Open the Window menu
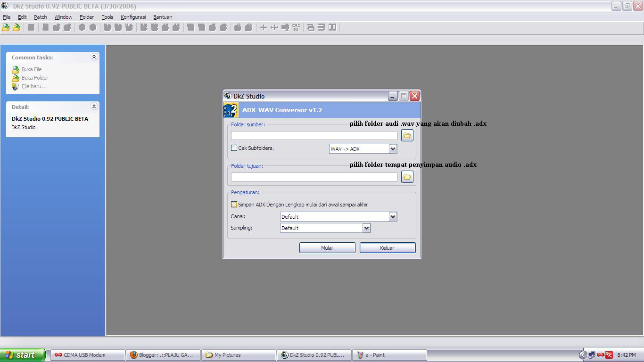Viewport: 644px width, 362px height. (63, 17)
